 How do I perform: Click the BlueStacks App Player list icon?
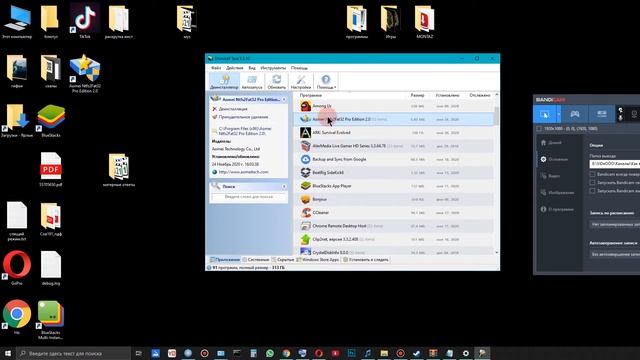pos(305,186)
